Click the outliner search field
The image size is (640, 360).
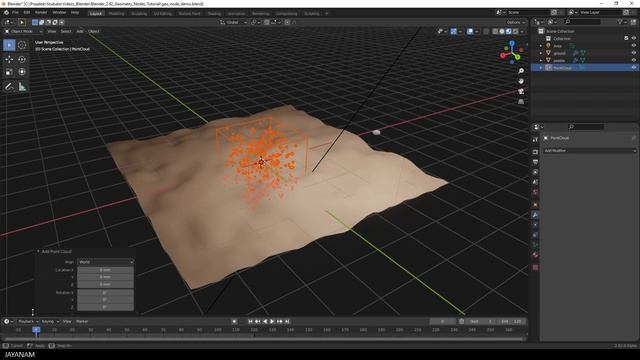[582, 22]
